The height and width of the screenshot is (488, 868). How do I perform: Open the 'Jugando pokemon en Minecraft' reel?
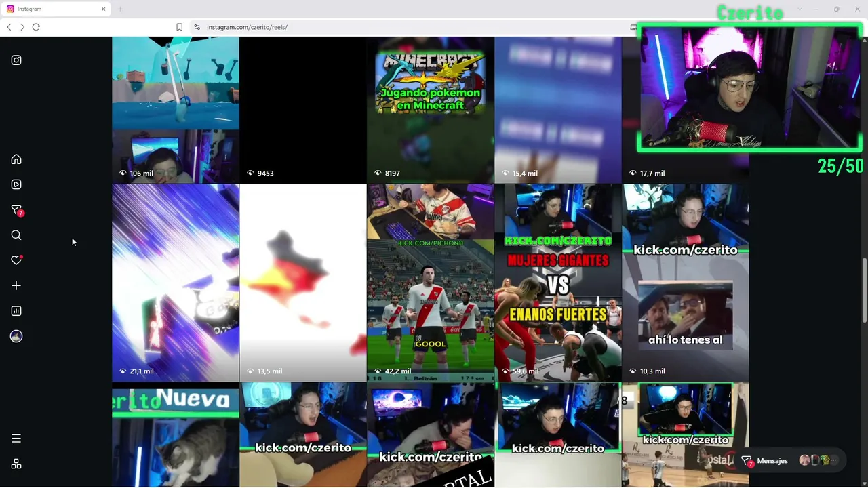click(431, 110)
